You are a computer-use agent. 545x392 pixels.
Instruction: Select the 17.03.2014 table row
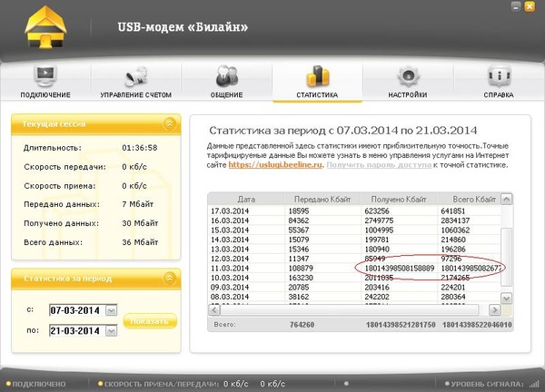(354, 211)
